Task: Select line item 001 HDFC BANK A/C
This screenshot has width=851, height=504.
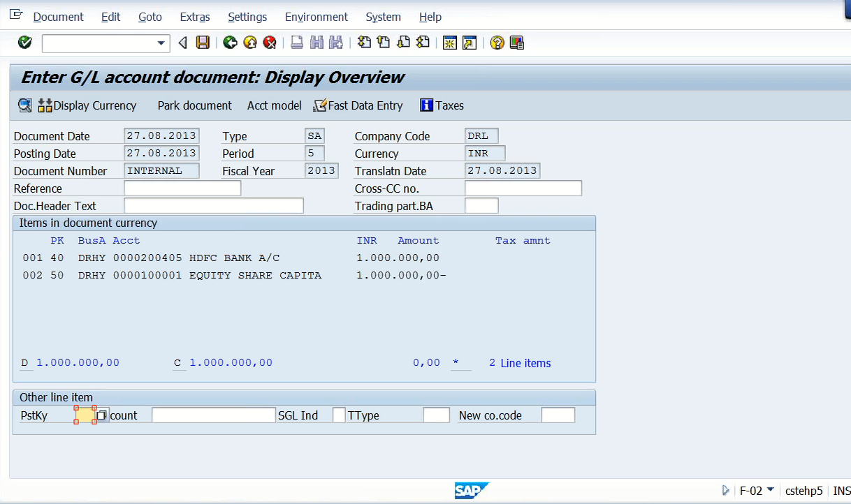Action: [231, 258]
